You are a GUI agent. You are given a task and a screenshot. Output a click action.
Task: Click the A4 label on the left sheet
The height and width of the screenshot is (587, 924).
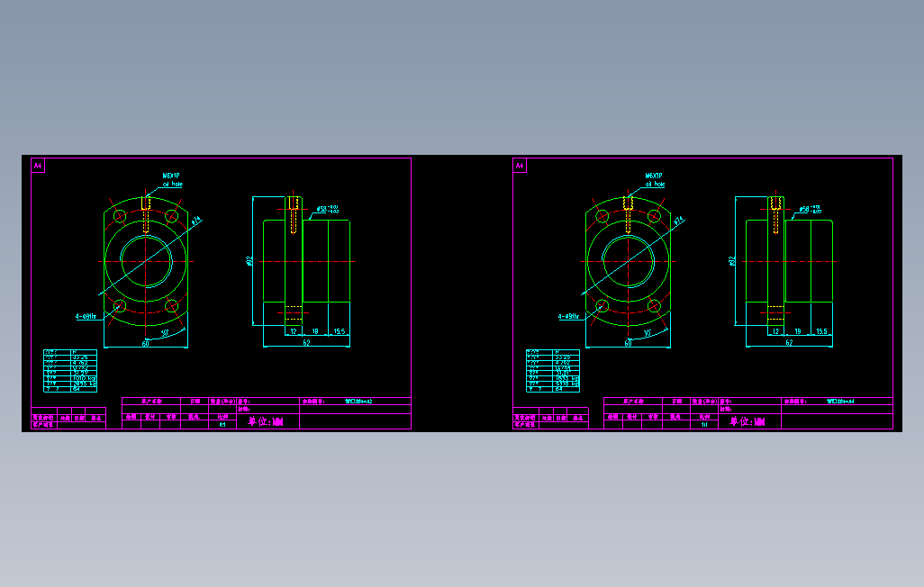coord(38,167)
